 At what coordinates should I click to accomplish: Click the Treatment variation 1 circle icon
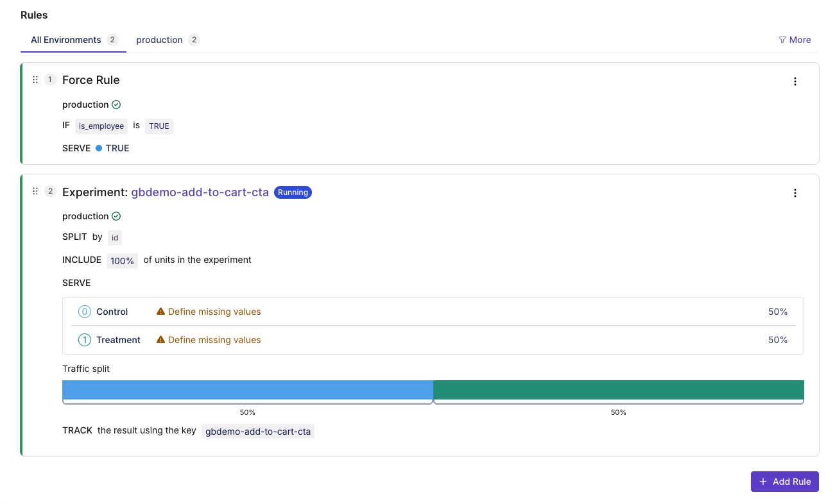point(85,340)
